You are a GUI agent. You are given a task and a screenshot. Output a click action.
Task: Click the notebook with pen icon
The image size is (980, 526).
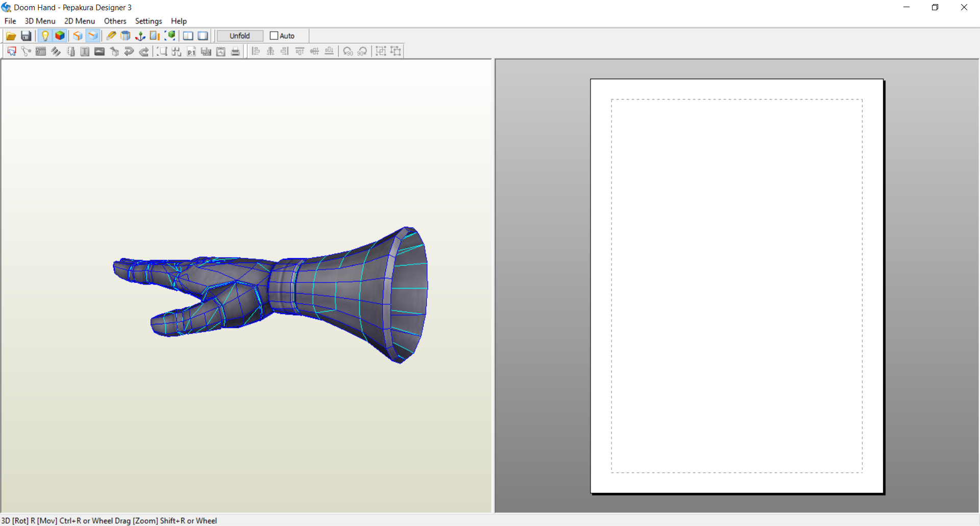point(70,51)
